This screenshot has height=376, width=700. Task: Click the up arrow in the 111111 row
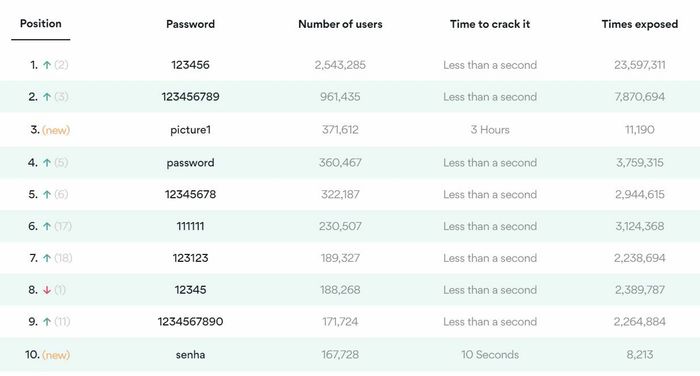click(x=47, y=226)
